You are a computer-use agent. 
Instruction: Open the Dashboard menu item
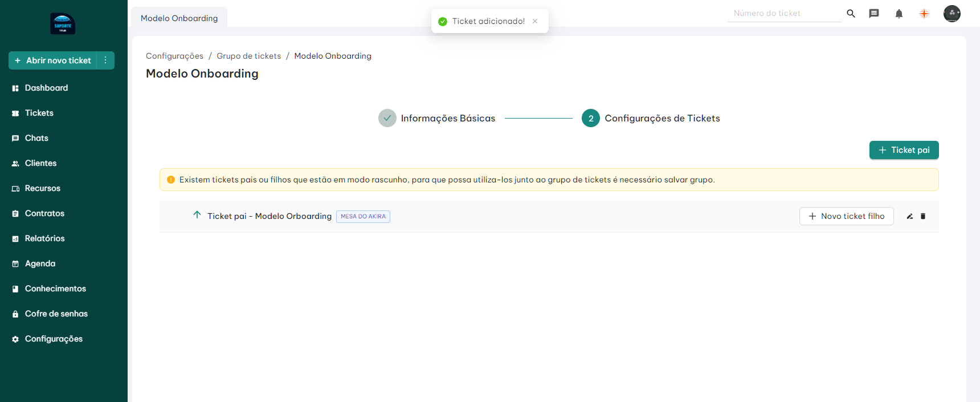[x=46, y=88]
